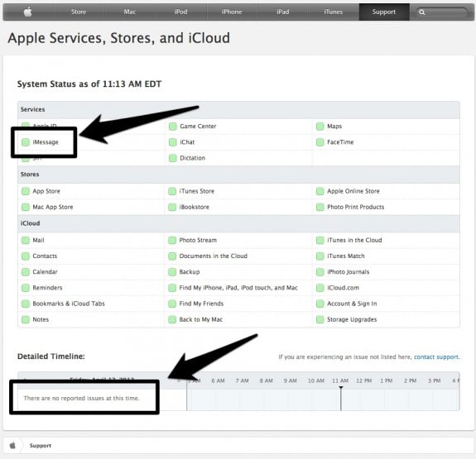Click the Account & Sign In label

tap(352, 304)
